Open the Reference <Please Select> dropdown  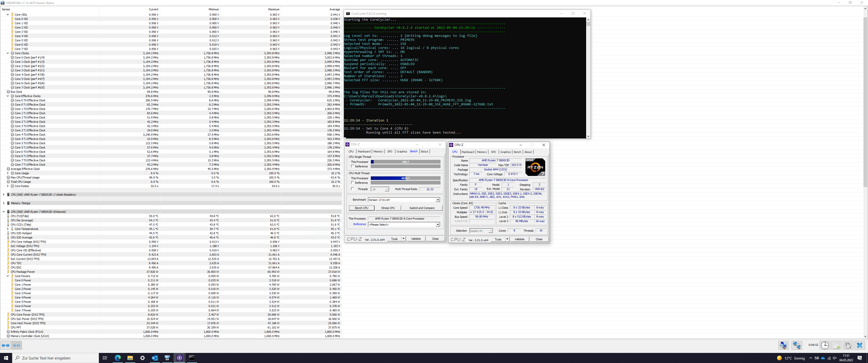(438, 225)
